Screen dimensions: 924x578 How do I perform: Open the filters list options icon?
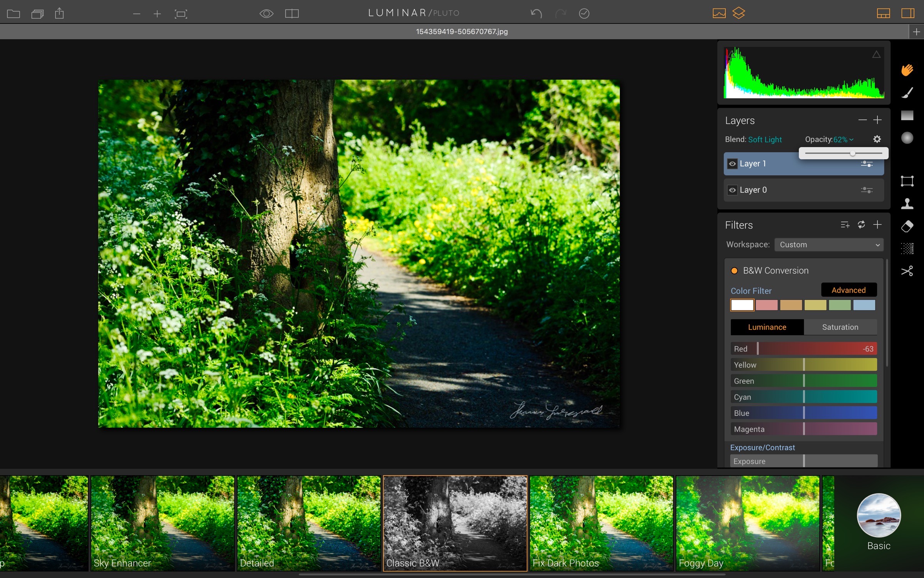[845, 225]
